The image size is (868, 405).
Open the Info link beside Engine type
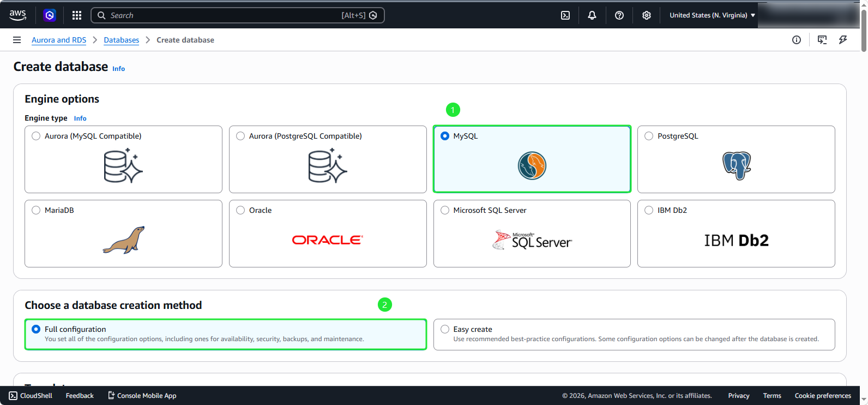(x=80, y=118)
